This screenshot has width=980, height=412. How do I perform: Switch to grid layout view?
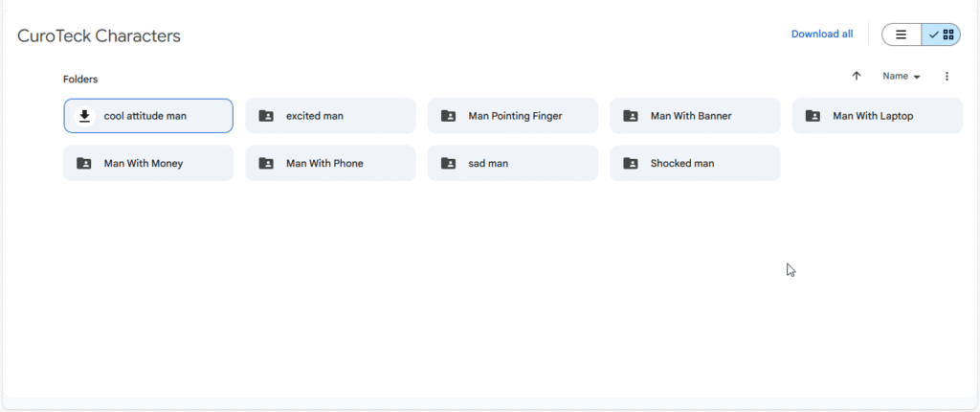point(942,34)
